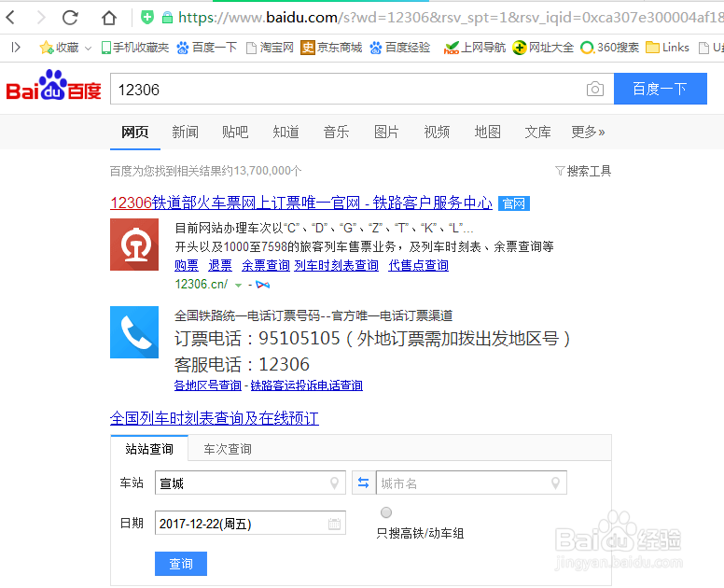Screen dimensions: 724x588
Task: Click the camera image search icon
Action: pyautogui.click(x=595, y=89)
